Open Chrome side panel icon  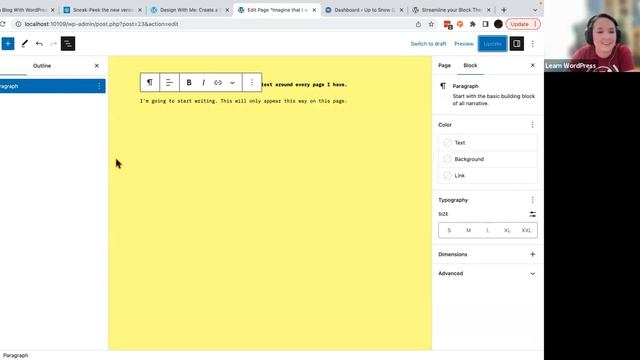485,24
